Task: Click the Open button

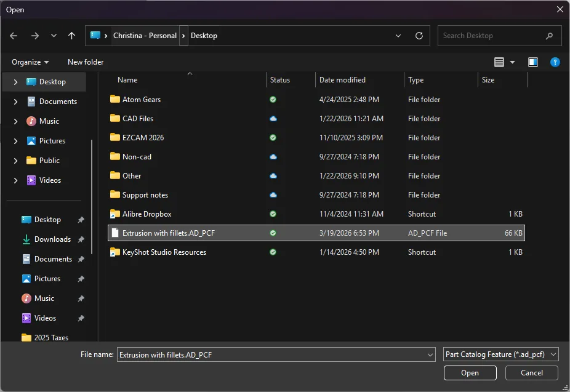Action: click(470, 373)
